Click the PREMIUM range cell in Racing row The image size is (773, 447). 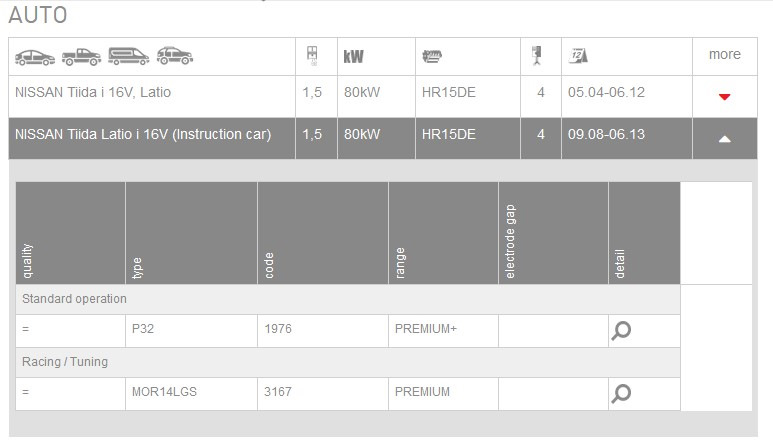443,394
